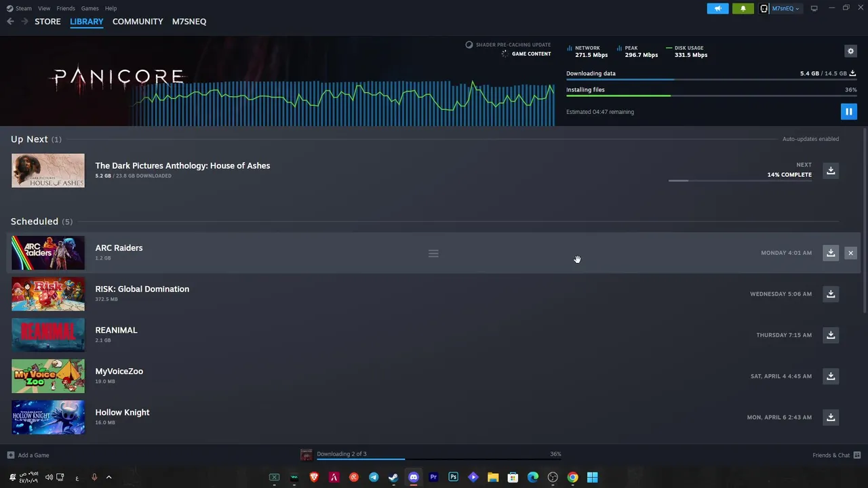Open the Windows Start button
This screenshot has width=868, height=488.
coord(593,477)
